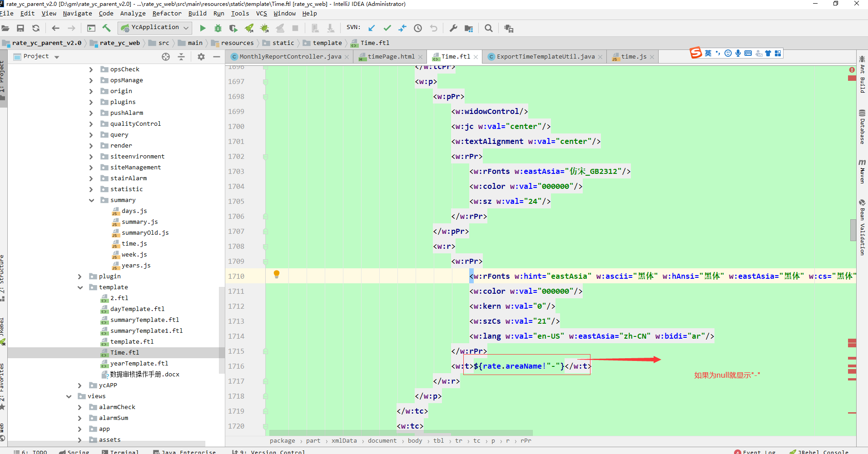Expand the opsCheck folder
868x454 pixels.
91,69
